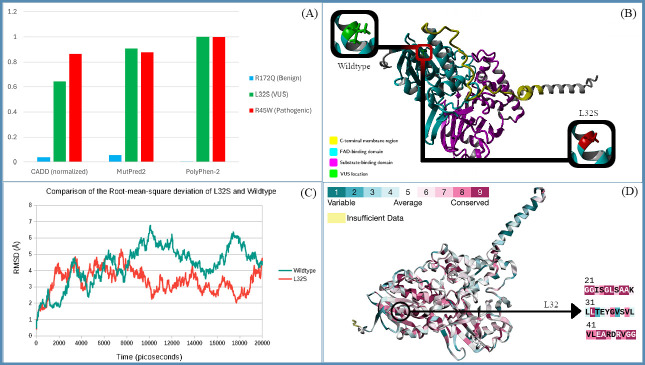Click the red R45W bar above MutPred2
The image size is (645, 365).
(147, 107)
